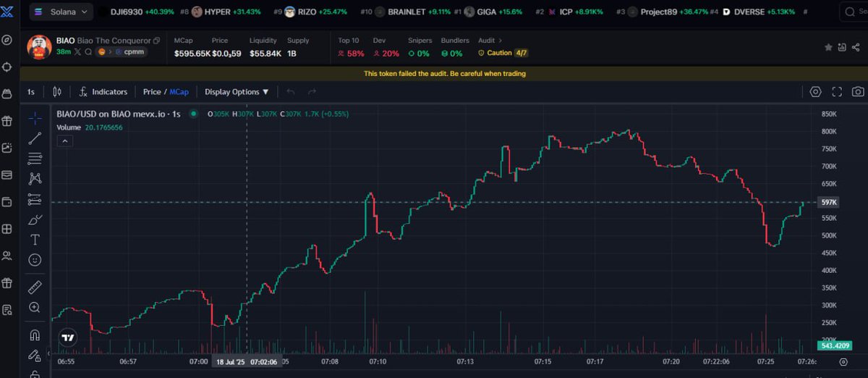Click the 07:10 time axis label

(x=378, y=361)
